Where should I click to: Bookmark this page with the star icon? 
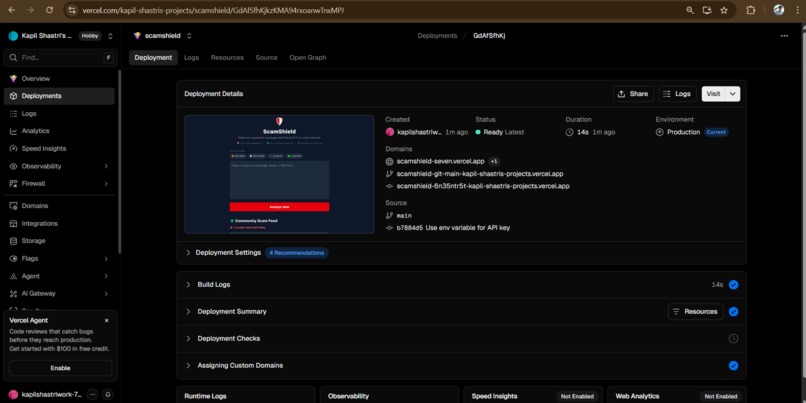pyautogui.click(x=724, y=10)
